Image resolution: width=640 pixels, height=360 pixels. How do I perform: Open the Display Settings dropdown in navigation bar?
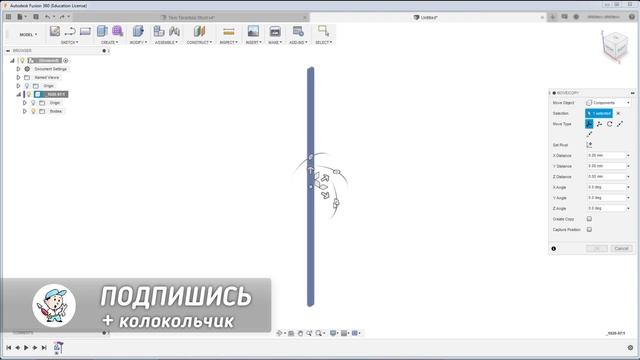tap(334, 333)
